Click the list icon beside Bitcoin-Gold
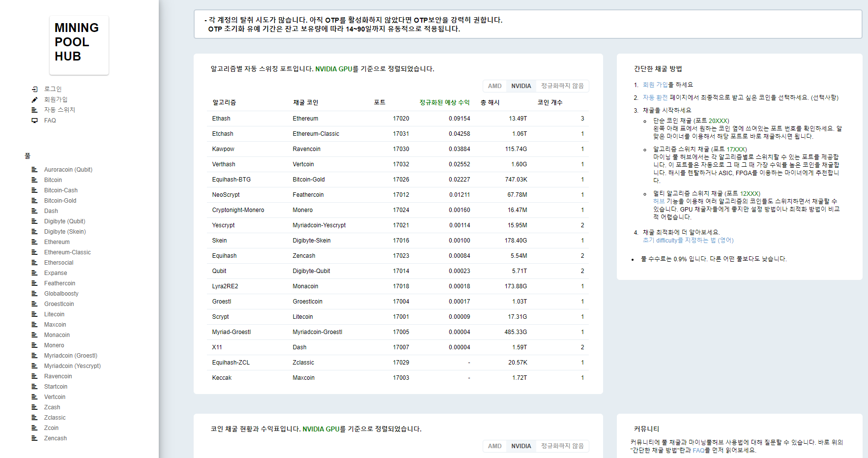Viewport: 868px width, 458px height. (34, 201)
